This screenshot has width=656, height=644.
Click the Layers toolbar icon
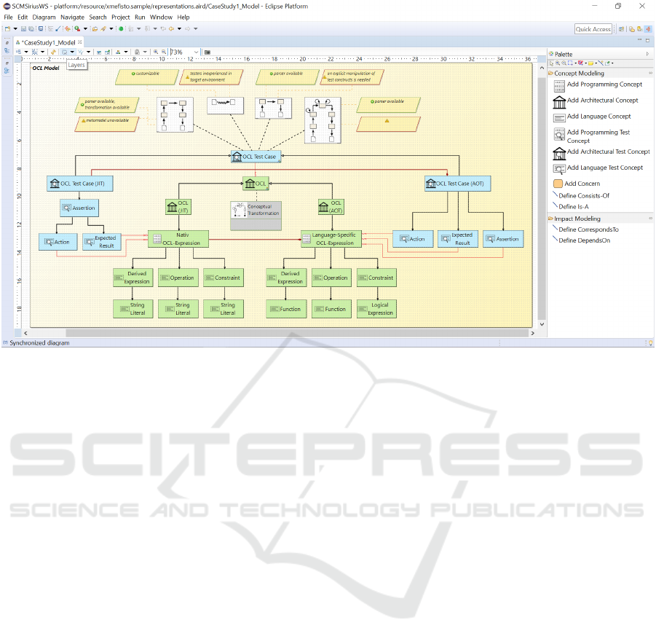65,52
